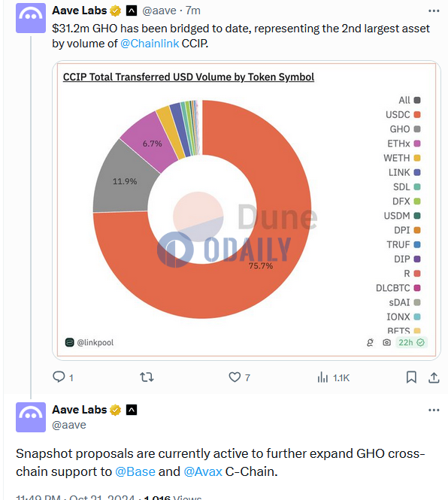Viewport: 448px width, 500px height.
Task: Repost the tweet with retweet icon
Action: point(147,377)
